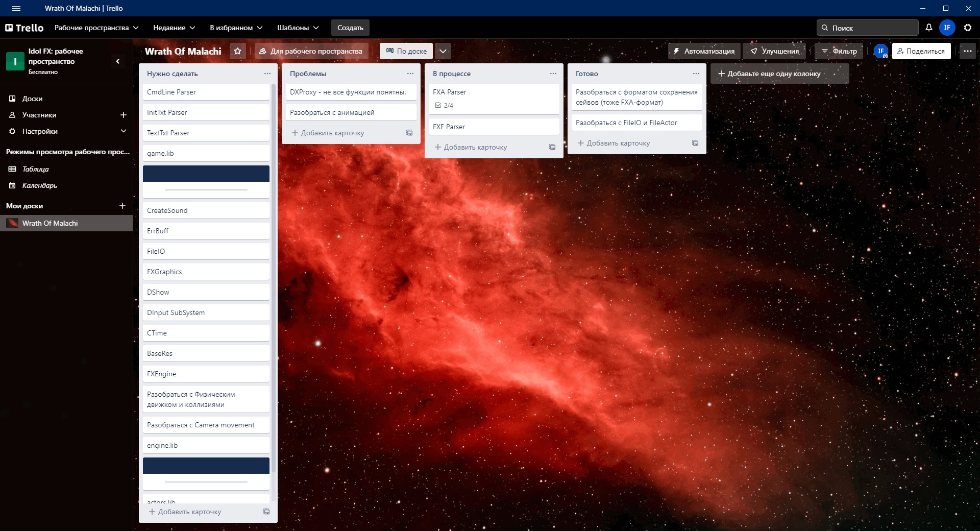
Task: Expand the Шаблоны dropdown
Action: [x=298, y=28]
